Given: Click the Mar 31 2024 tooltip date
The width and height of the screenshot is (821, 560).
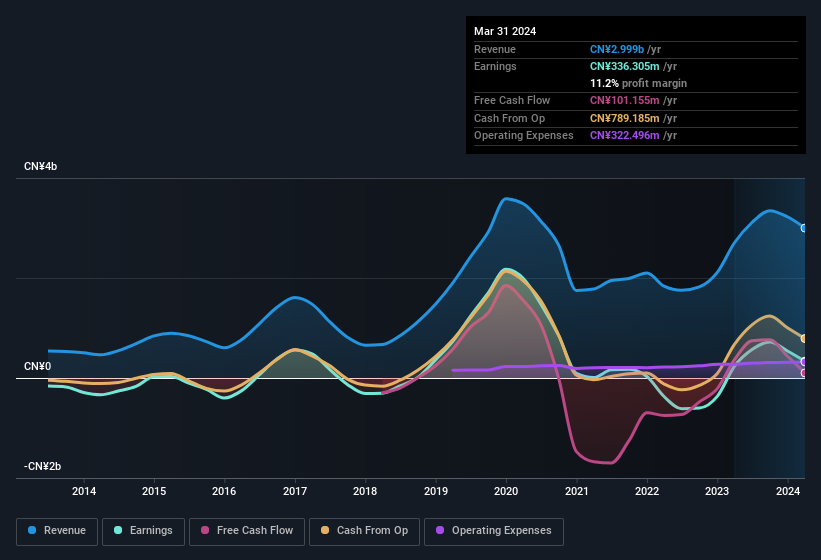Looking at the screenshot, I should pos(505,31).
